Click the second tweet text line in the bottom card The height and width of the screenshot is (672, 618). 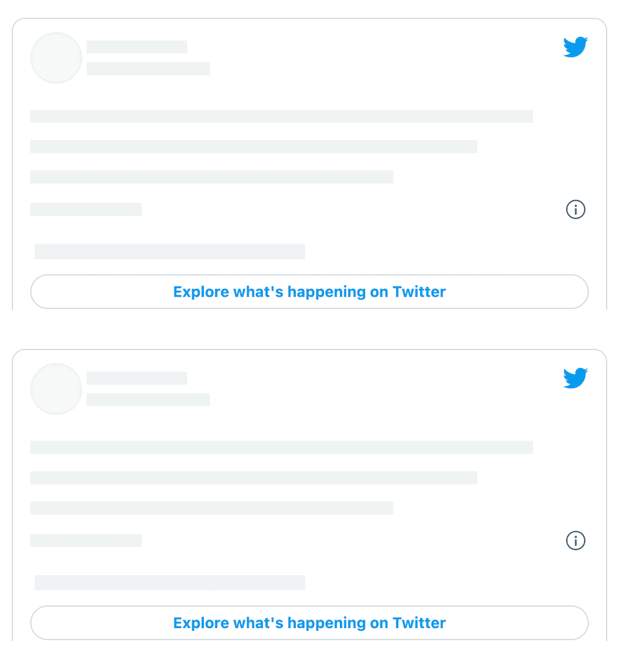pyautogui.click(x=253, y=478)
